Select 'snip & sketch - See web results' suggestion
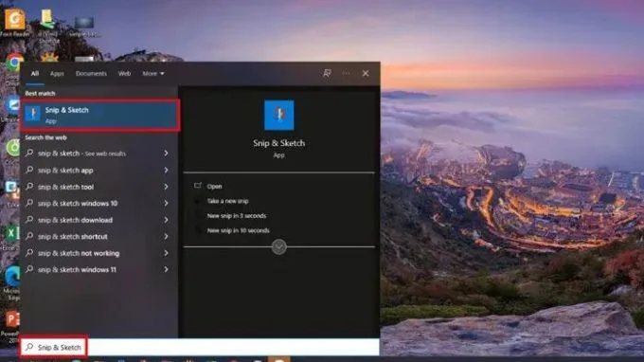 coord(98,154)
